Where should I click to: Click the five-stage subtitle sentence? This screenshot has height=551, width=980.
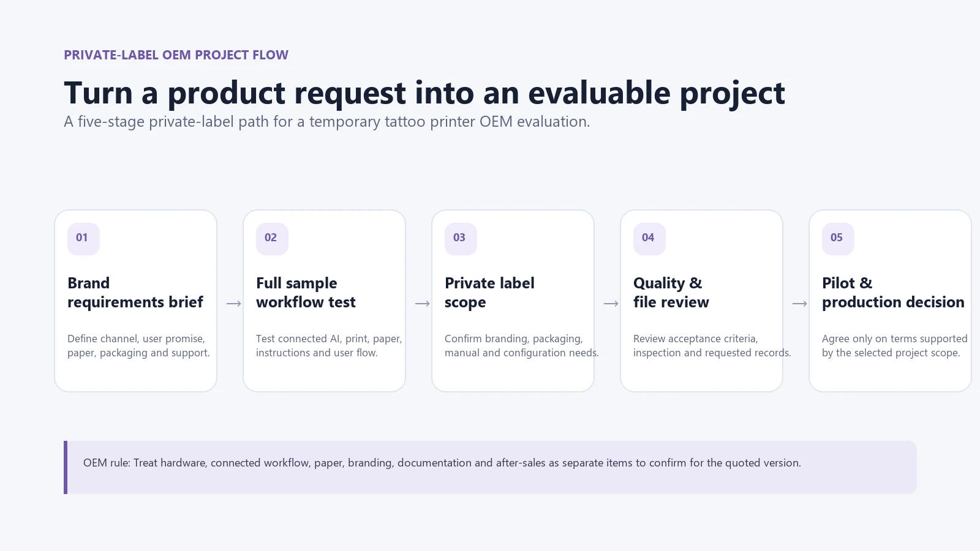click(327, 122)
